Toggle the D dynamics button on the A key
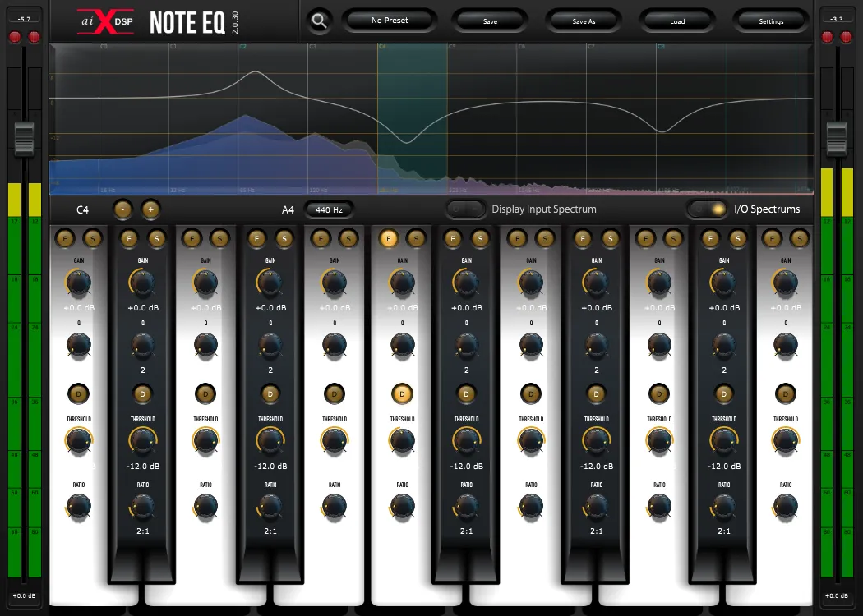 [x=659, y=393]
